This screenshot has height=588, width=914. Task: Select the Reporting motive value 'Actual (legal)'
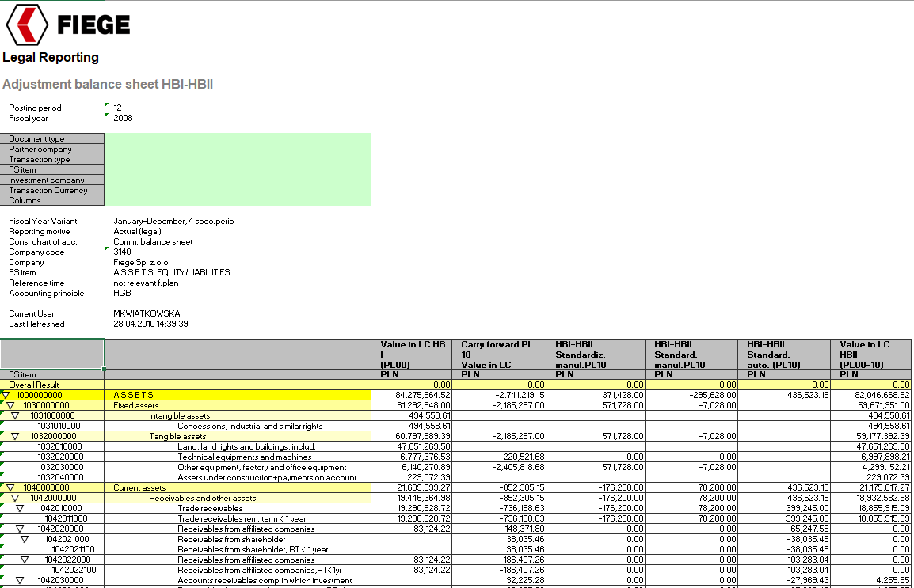point(138,232)
